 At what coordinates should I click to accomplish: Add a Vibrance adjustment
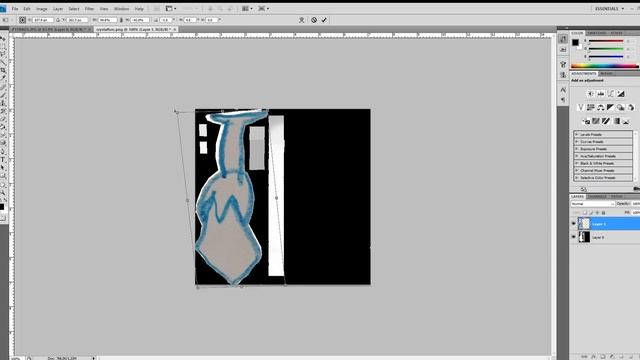click(x=580, y=107)
